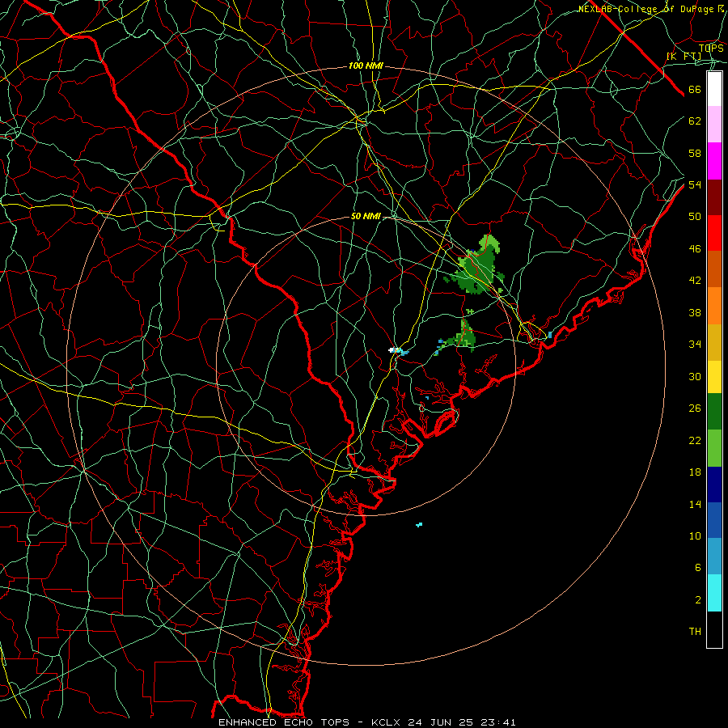This screenshot has height=728, width=728.
Task: Choose the gold 34 kft legend swatch
Action: click(714, 342)
